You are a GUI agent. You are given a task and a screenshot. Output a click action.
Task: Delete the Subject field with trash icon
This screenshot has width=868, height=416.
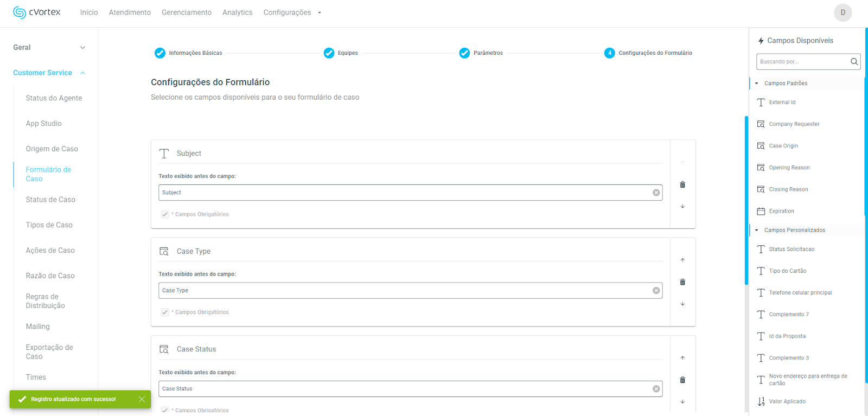682,184
